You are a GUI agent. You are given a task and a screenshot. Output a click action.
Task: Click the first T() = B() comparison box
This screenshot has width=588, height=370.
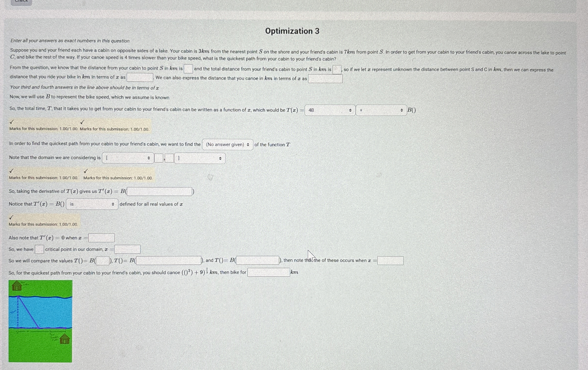tap(103, 261)
